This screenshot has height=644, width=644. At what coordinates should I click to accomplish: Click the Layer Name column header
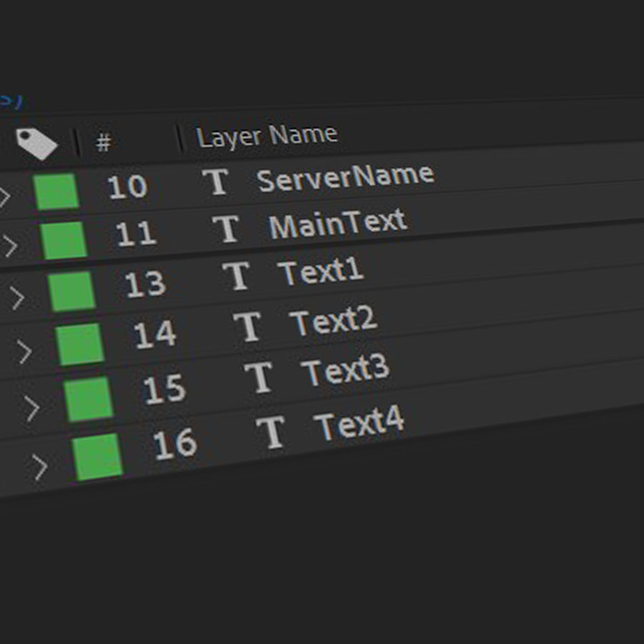click(266, 135)
